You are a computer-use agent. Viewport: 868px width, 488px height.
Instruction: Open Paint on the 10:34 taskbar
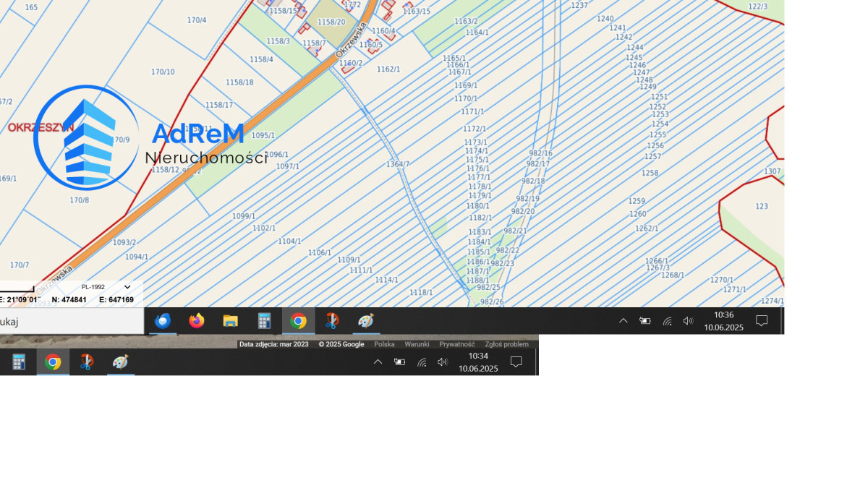[x=121, y=362]
